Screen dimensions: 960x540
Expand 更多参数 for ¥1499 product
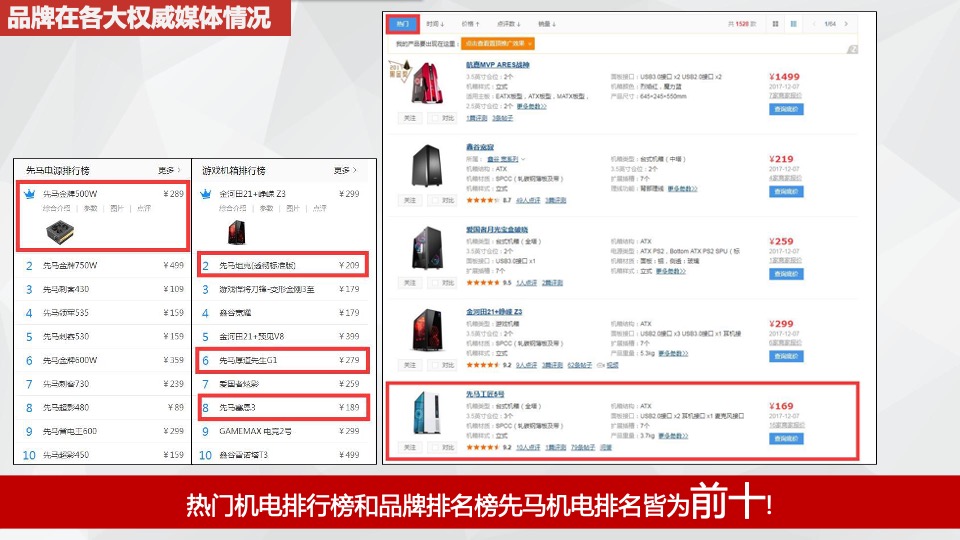(x=531, y=107)
